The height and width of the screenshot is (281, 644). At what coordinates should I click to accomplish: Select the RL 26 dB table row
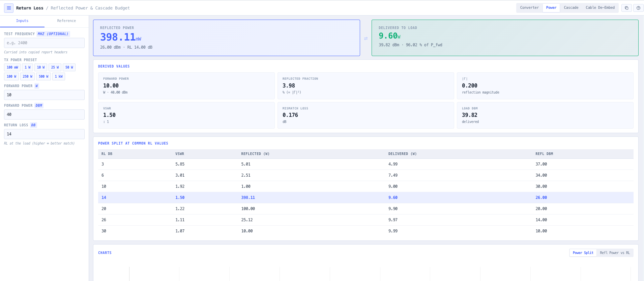point(365,220)
